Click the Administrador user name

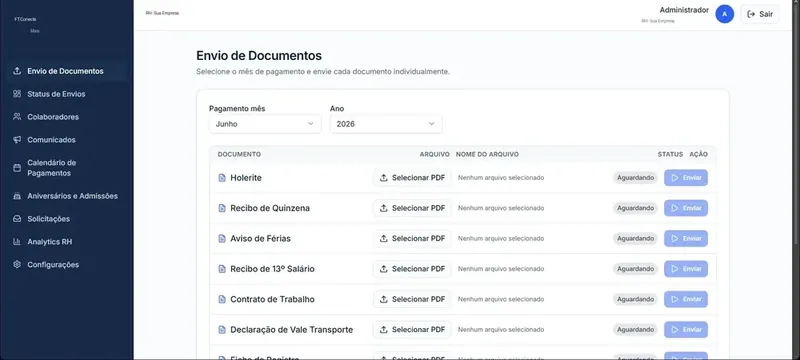coord(684,10)
